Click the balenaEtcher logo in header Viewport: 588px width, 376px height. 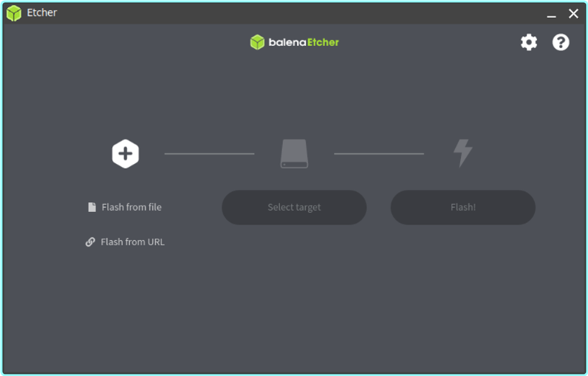(295, 42)
